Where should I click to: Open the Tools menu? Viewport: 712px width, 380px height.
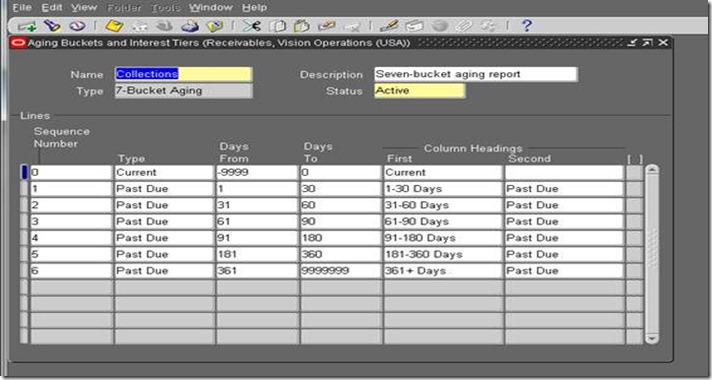(165, 8)
